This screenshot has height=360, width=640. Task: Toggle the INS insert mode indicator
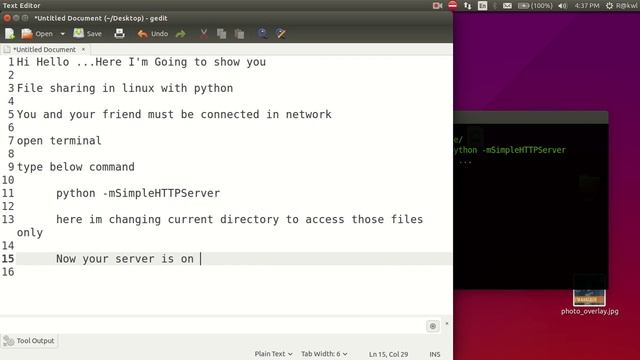(435, 354)
